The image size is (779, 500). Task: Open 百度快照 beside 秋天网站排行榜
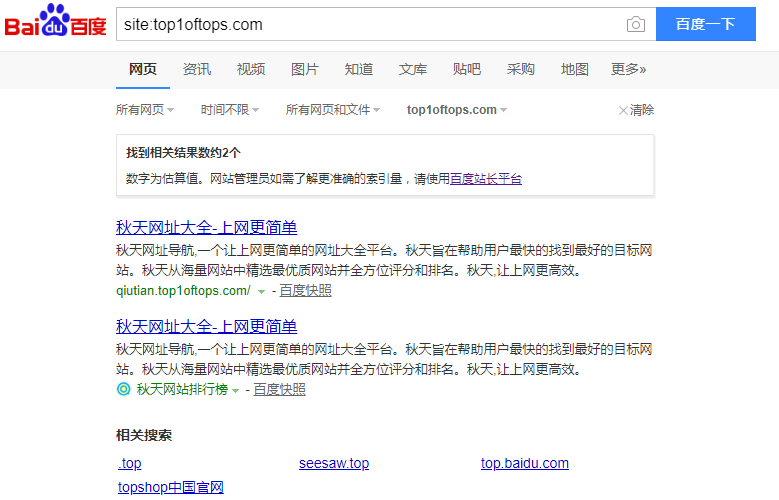pos(280,390)
